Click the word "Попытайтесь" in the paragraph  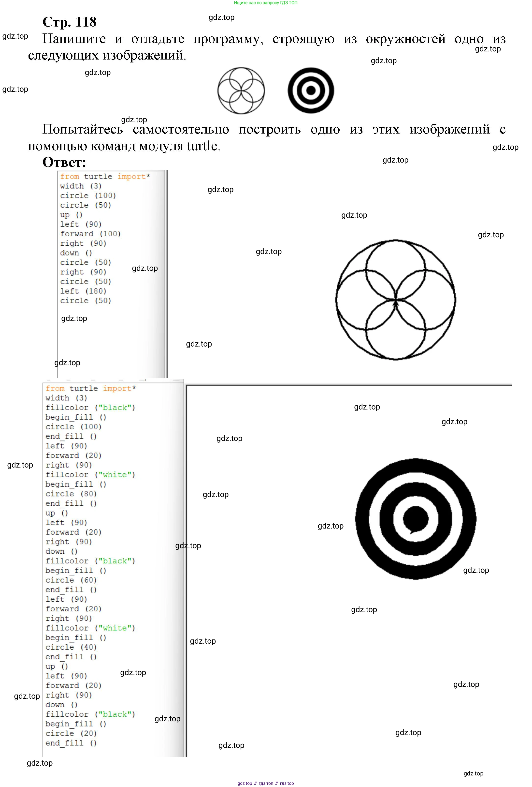(83, 129)
